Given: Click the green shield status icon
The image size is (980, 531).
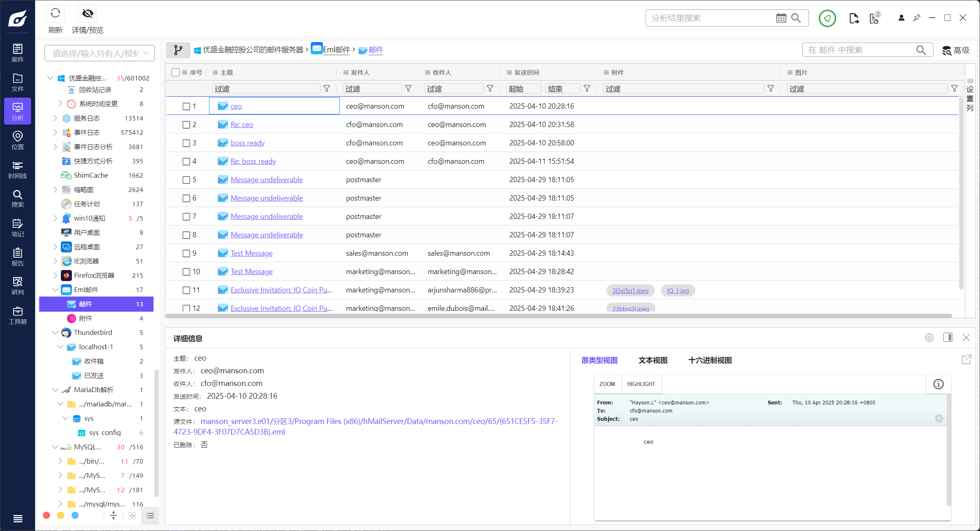Looking at the screenshot, I should (x=827, y=18).
